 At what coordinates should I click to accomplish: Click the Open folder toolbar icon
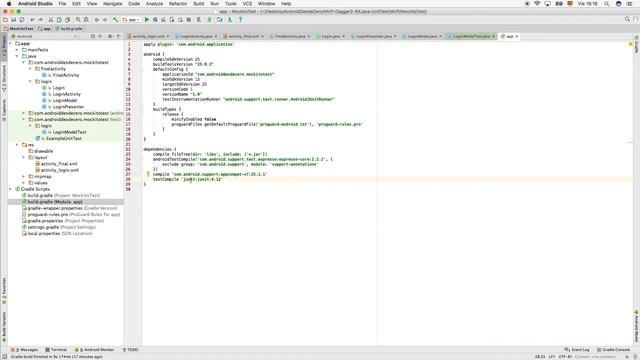pyautogui.click(x=5, y=20)
